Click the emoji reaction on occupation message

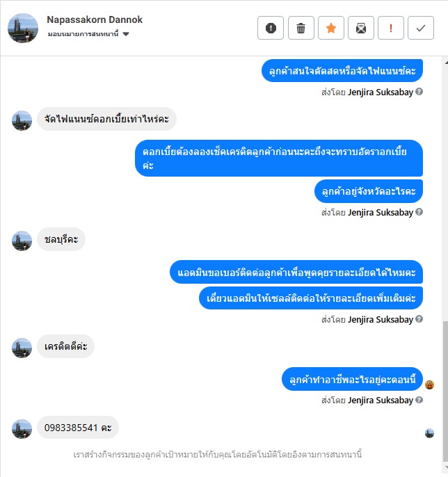click(429, 385)
